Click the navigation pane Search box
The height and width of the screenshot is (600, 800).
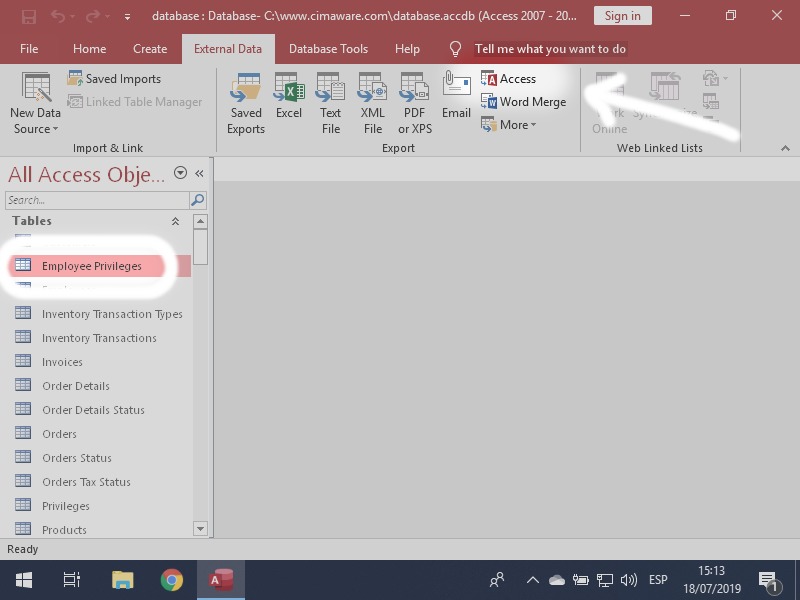point(97,200)
